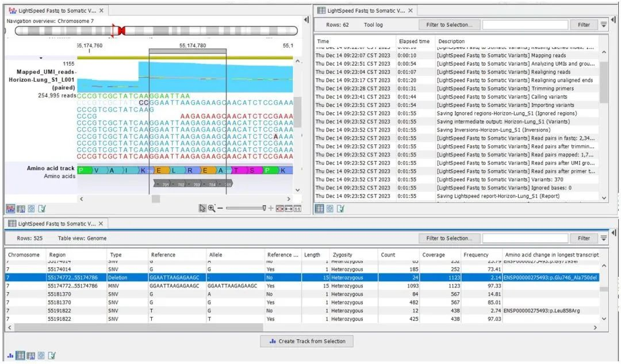Click zoom in plus icon
The image size is (621, 364).
[x=271, y=208]
